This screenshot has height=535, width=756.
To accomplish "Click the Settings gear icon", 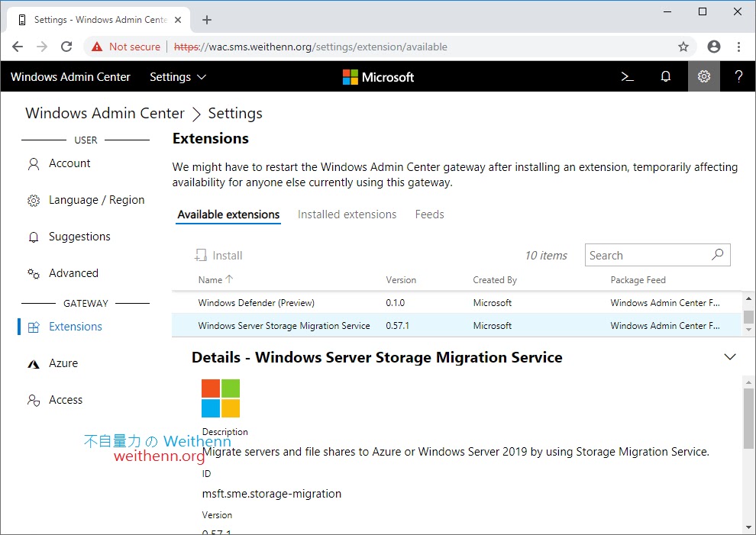I will (704, 77).
